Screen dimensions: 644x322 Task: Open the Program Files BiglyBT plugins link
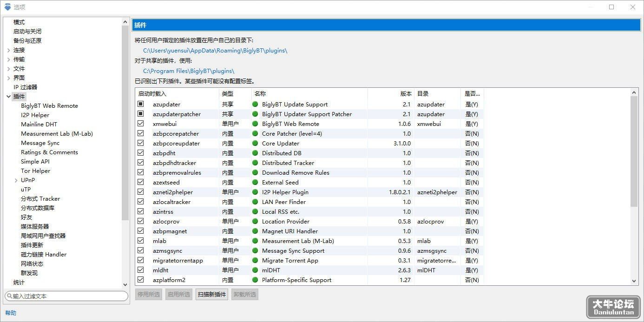pyautogui.click(x=189, y=71)
